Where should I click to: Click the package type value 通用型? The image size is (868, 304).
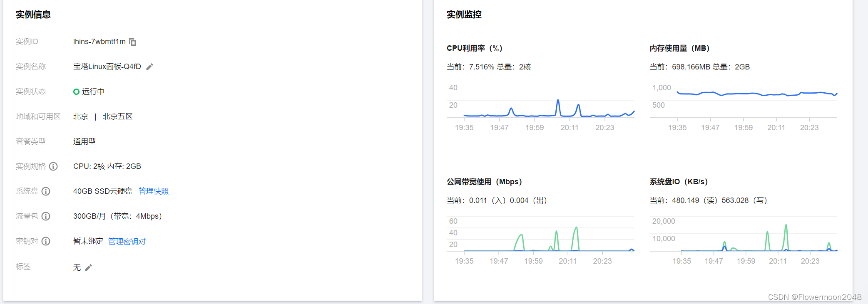(85, 141)
